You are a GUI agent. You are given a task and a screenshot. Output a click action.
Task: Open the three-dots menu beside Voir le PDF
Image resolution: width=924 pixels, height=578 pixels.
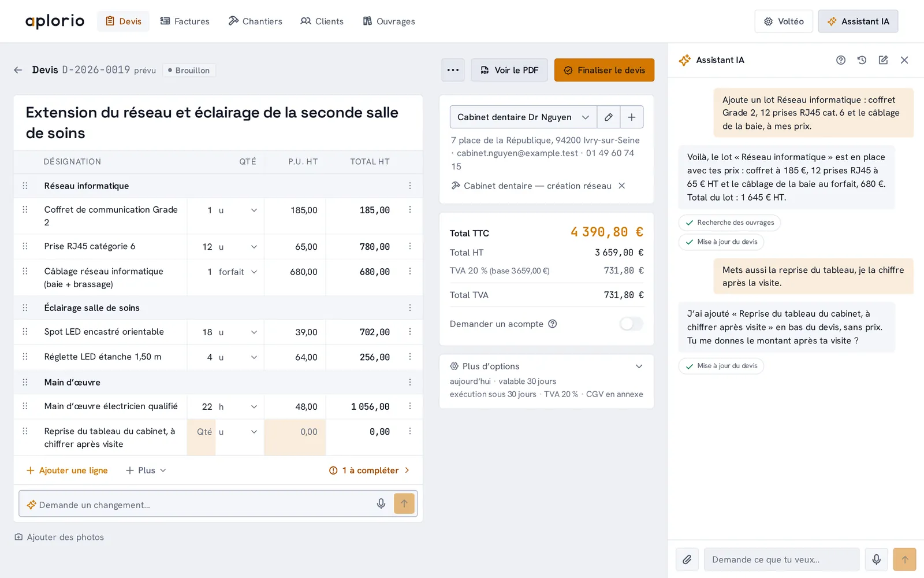coord(453,70)
